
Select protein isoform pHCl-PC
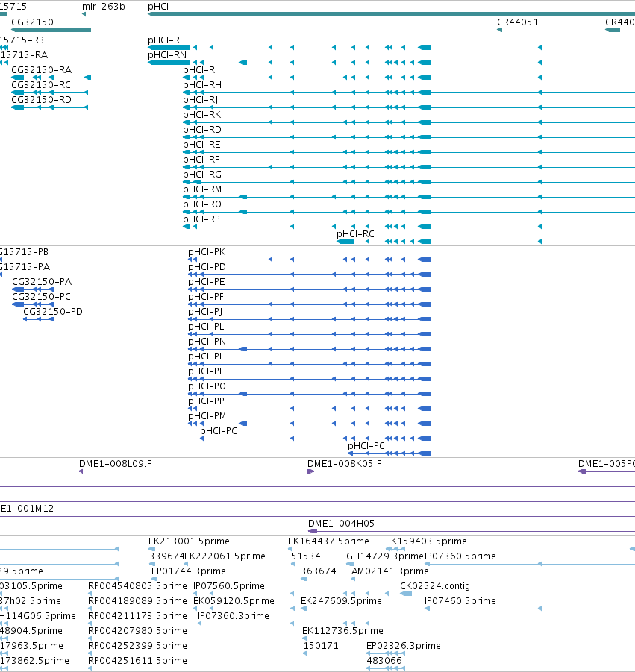click(x=366, y=446)
